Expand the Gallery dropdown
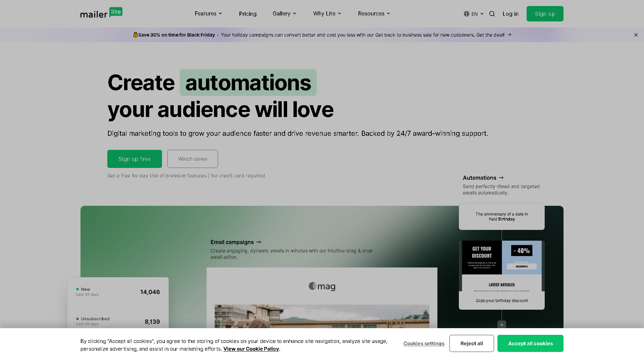The width and height of the screenshot is (644, 362). (284, 14)
